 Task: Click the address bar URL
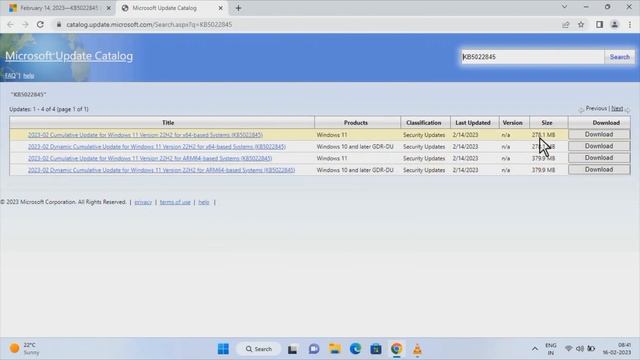point(149,24)
